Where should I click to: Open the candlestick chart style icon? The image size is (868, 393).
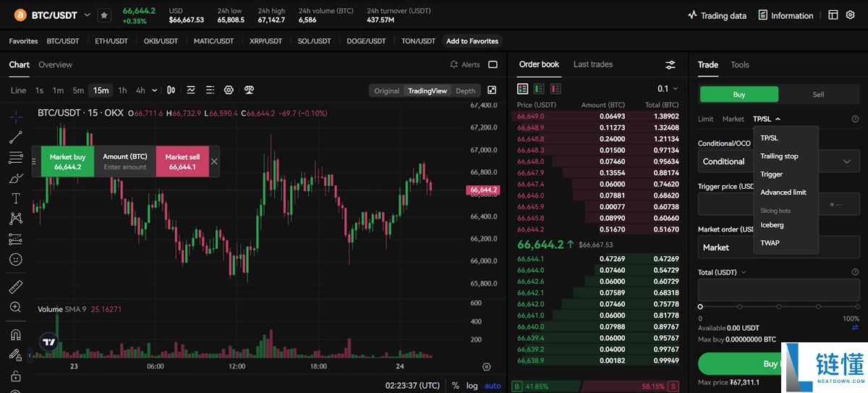pyautogui.click(x=171, y=90)
